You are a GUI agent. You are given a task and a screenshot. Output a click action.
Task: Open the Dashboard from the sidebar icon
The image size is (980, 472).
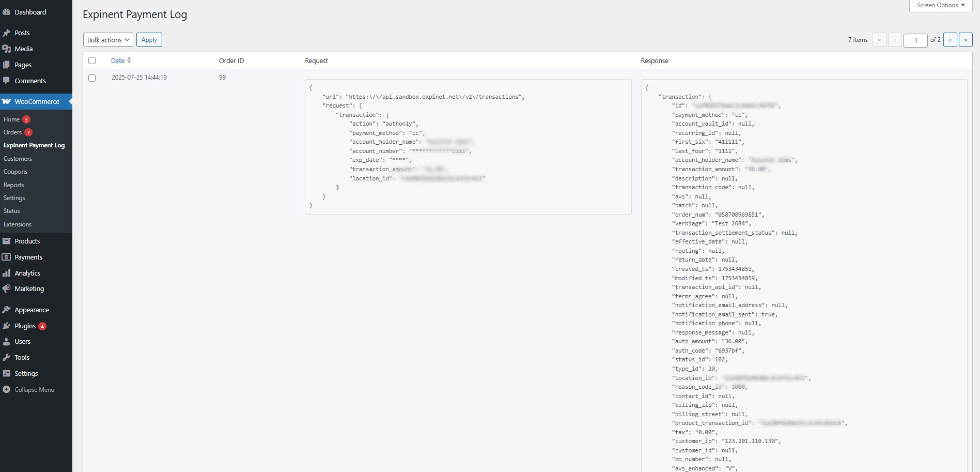7,11
